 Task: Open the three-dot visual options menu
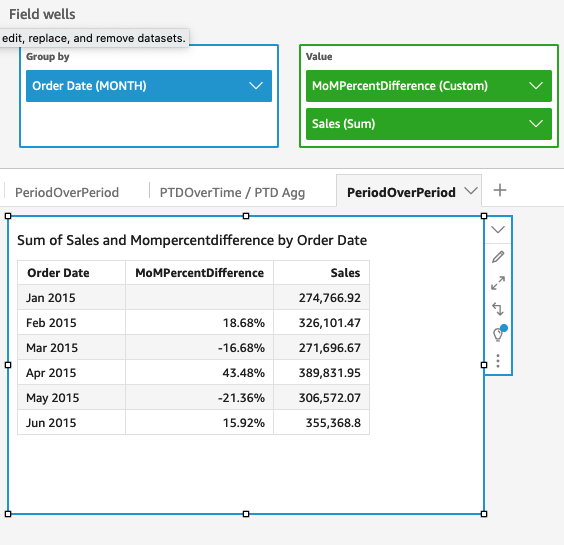(x=498, y=361)
